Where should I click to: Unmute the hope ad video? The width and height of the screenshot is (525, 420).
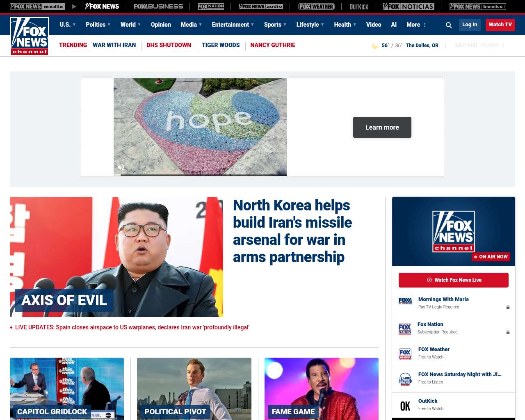121,167
